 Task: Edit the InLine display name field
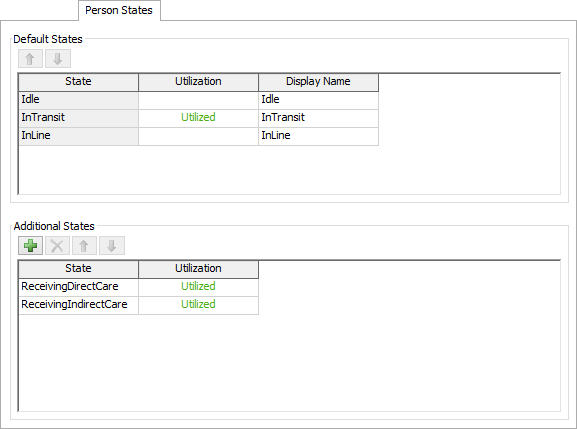(318, 136)
